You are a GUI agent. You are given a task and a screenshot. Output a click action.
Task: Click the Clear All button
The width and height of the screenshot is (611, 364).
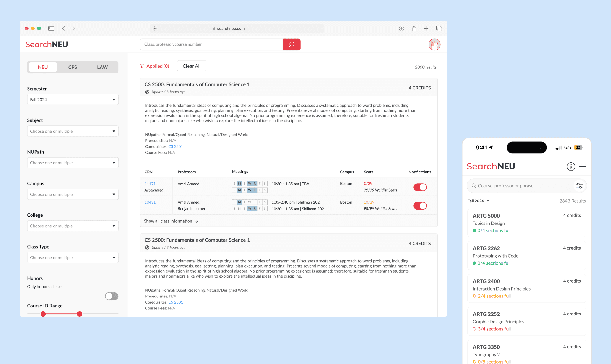pos(191,66)
